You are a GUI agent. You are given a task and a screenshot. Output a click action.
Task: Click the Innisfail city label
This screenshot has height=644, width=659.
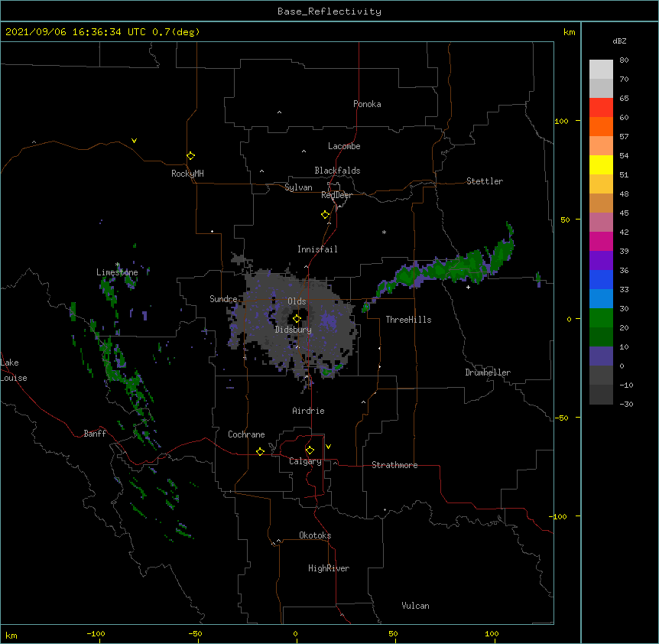(x=317, y=249)
